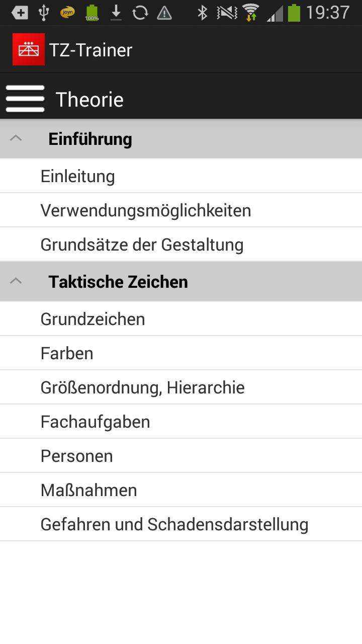
Task: Tap the 100% battery notification icon
Action: pyautogui.click(x=92, y=11)
